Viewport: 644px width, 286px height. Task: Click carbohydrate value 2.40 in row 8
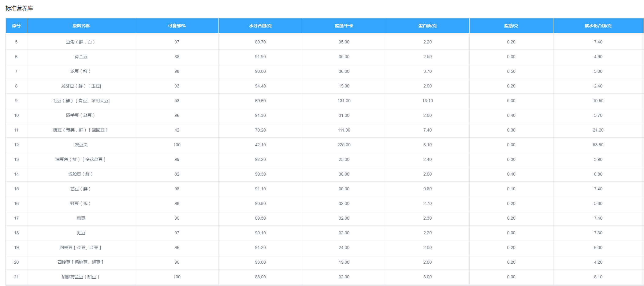click(x=598, y=86)
